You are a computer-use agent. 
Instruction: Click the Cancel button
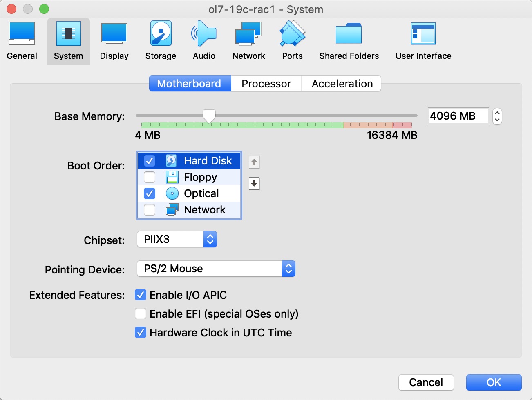[x=426, y=382]
